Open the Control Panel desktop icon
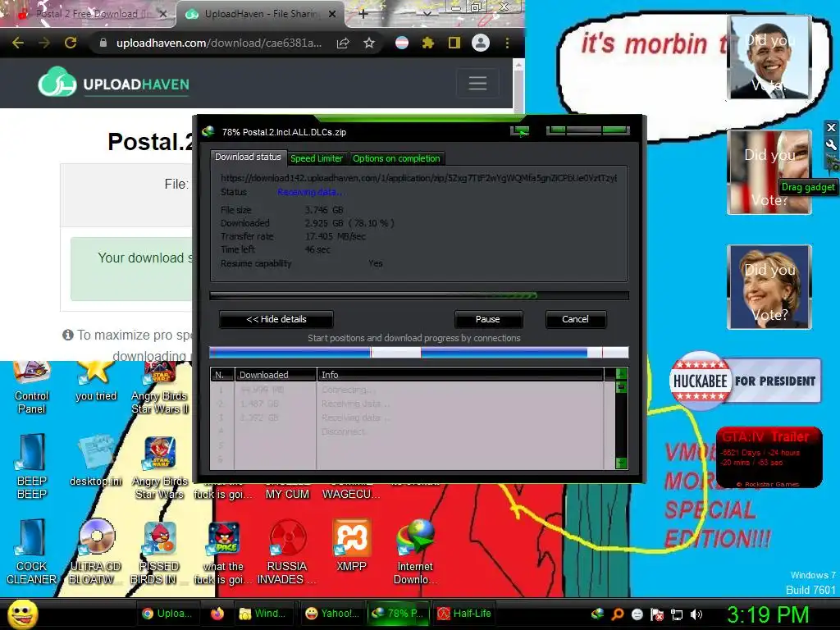This screenshot has height=630, width=840. tap(32, 388)
